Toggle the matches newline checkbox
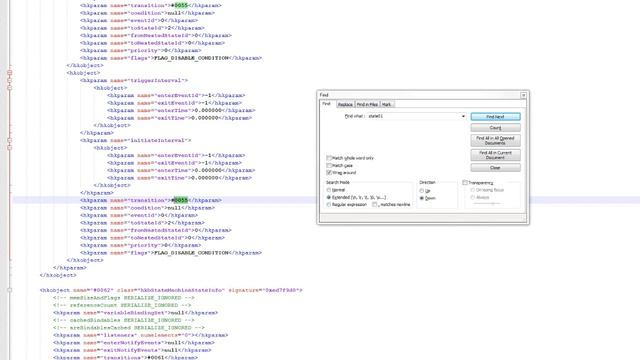This screenshot has height=360, width=640. click(x=375, y=204)
